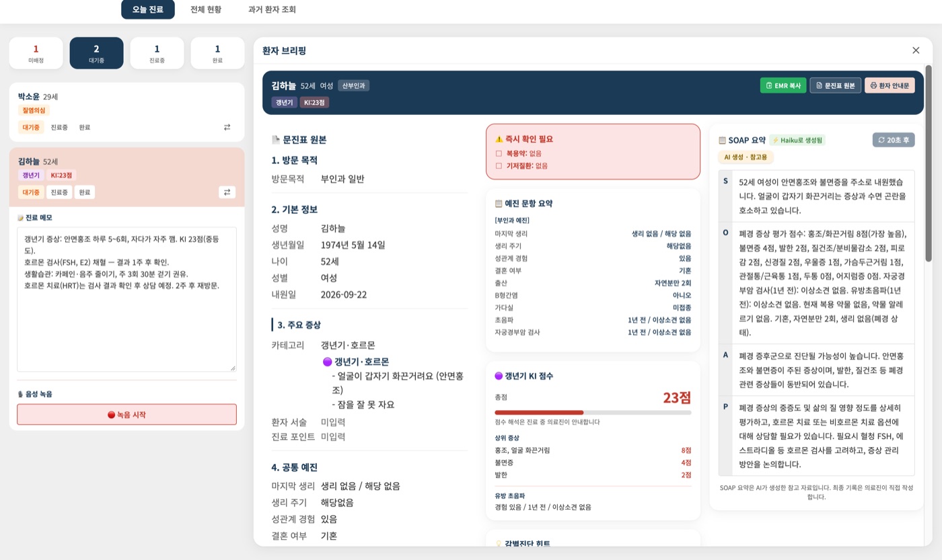Click the KI:23점 tag in the patient header
Screen dimensions: 942x560
point(314,103)
